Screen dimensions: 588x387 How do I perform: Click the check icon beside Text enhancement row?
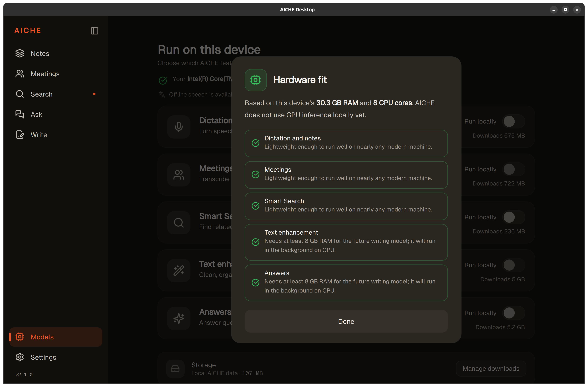point(255,242)
